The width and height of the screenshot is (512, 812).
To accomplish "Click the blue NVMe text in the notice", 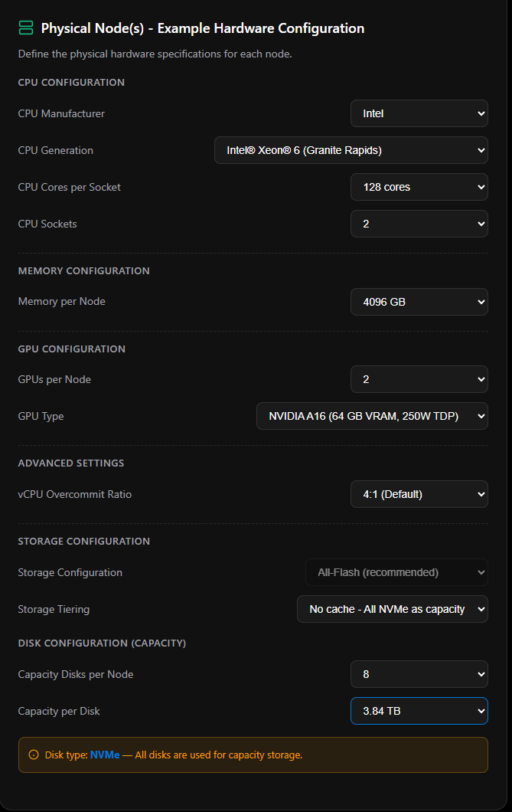I will 105,755.
